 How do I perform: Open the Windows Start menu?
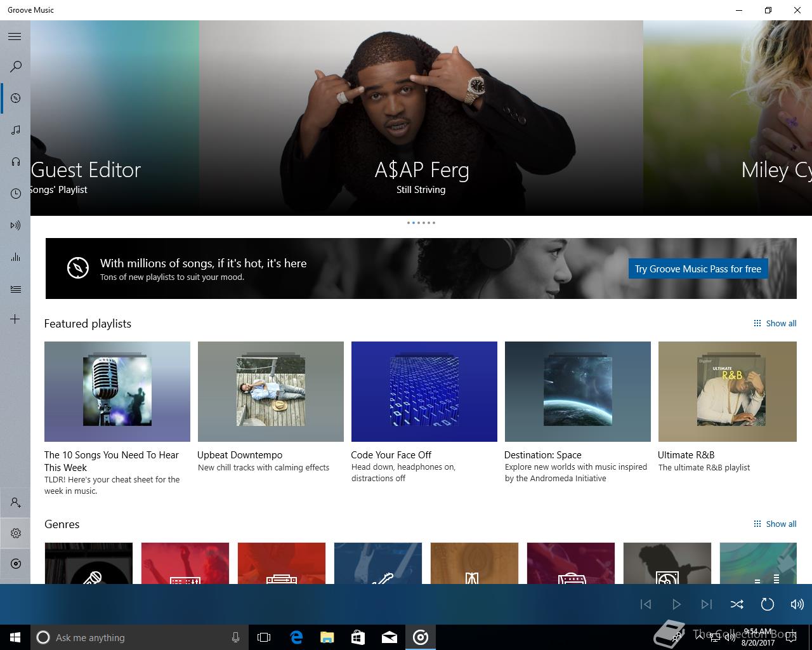15,637
